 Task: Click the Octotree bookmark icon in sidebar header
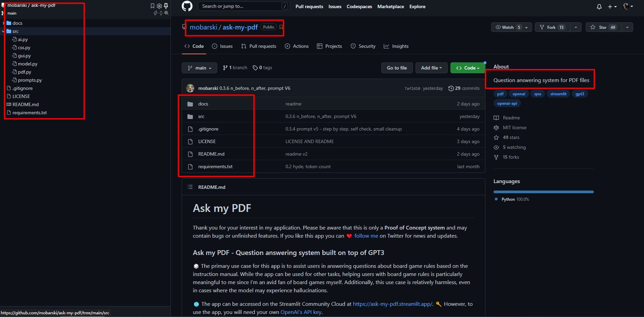click(153, 6)
